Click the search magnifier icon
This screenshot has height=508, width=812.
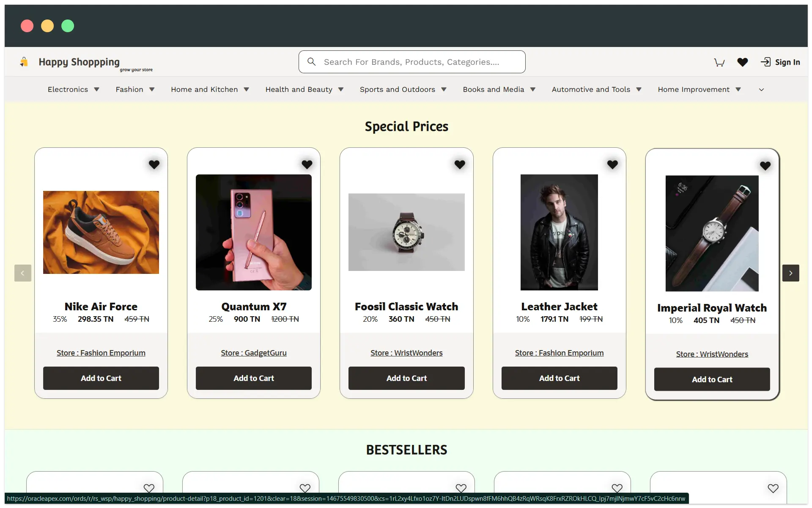[x=312, y=61]
